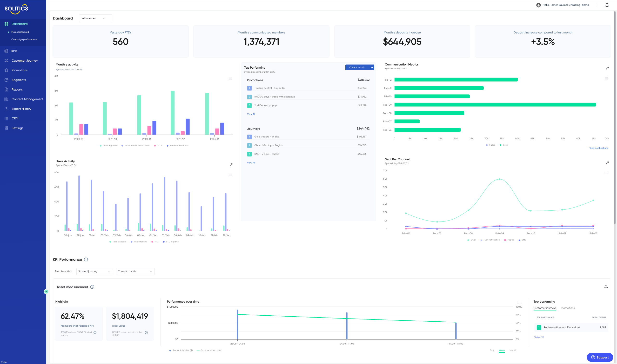Open the Segments panel
The height and width of the screenshot is (364, 617).
point(19,80)
